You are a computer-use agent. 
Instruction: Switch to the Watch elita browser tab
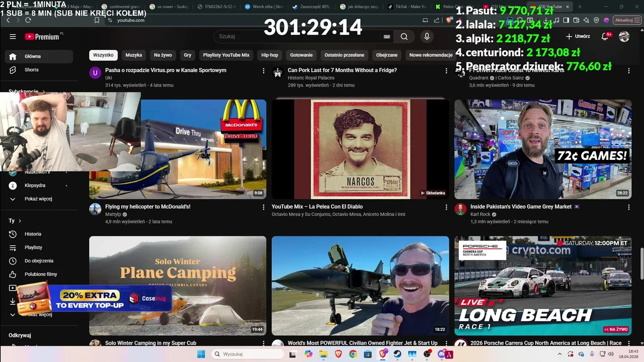[263, 7]
